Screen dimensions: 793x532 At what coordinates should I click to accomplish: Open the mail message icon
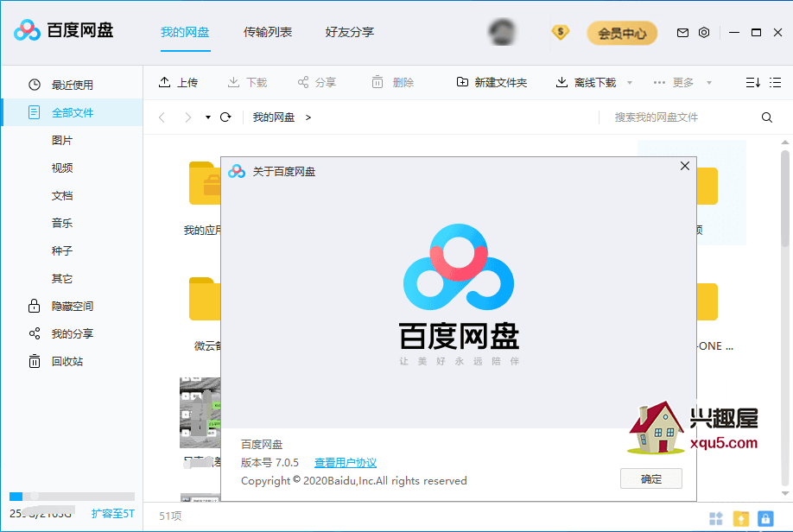[682, 33]
